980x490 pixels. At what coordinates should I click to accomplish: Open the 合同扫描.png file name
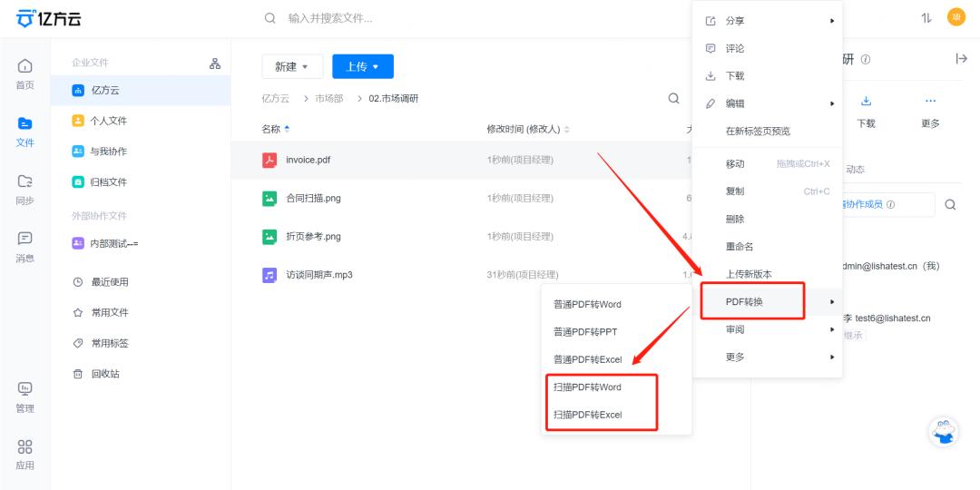point(313,199)
